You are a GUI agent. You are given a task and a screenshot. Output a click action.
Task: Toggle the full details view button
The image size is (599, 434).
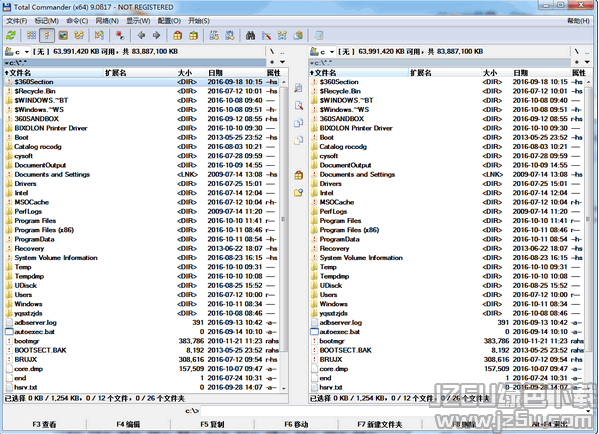pyautogui.click(x=47, y=36)
